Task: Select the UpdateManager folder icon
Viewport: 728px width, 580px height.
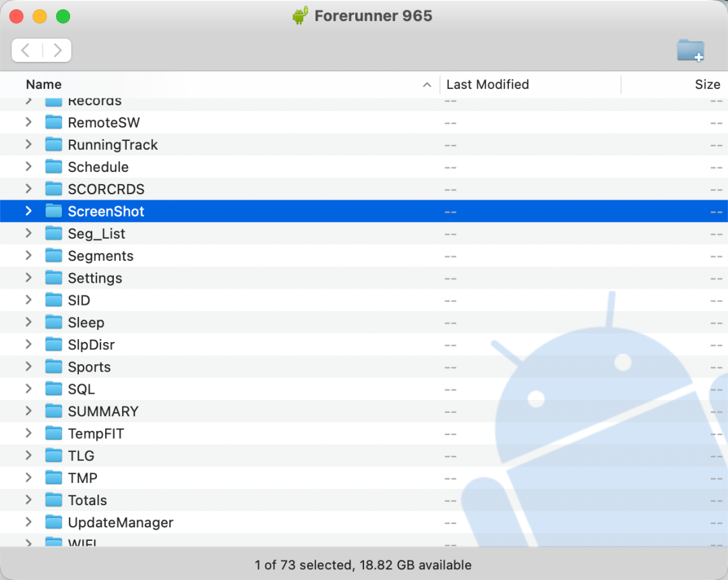Action: (54, 523)
